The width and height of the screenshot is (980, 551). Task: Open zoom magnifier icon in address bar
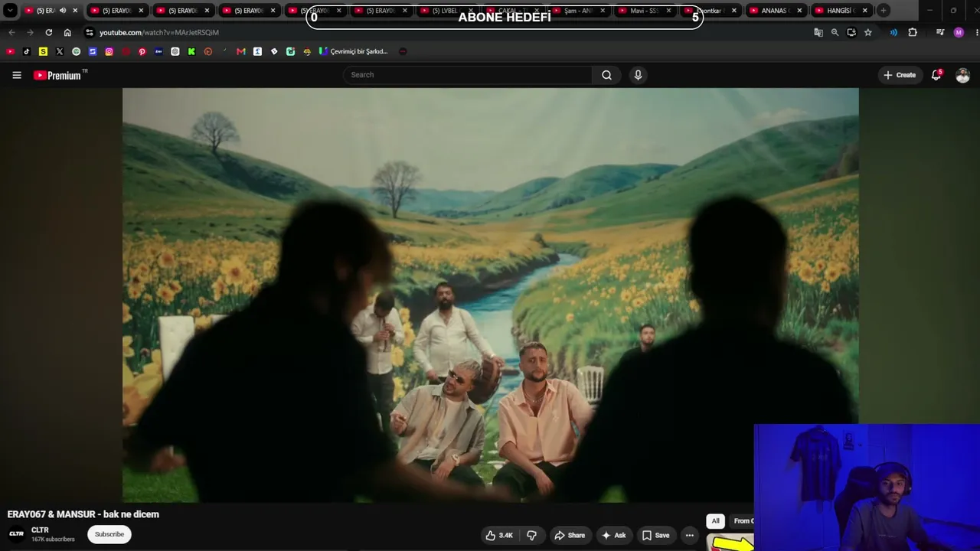[835, 32]
